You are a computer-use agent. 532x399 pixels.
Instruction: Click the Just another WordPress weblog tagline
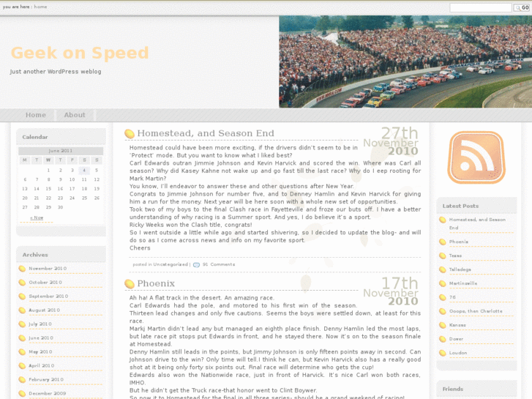(x=56, y=71)
